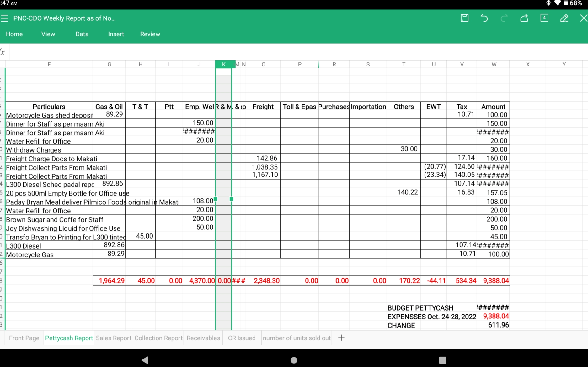This screenshot has height=367, width=588.
Task: Open the Home ribbon tab
Action: point(14,34)
